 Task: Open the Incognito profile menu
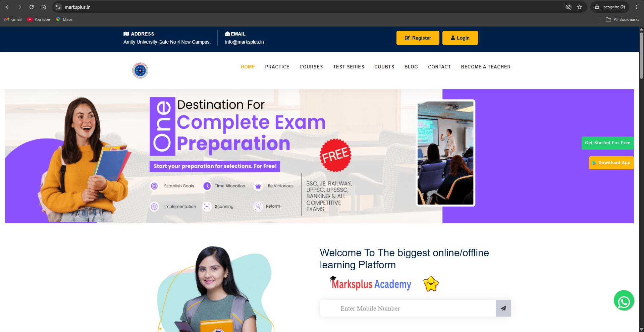[610, 7]
